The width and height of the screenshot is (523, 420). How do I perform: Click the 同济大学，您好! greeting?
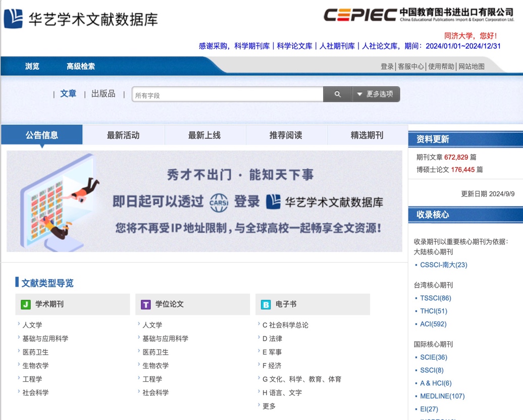click(470, 36)
